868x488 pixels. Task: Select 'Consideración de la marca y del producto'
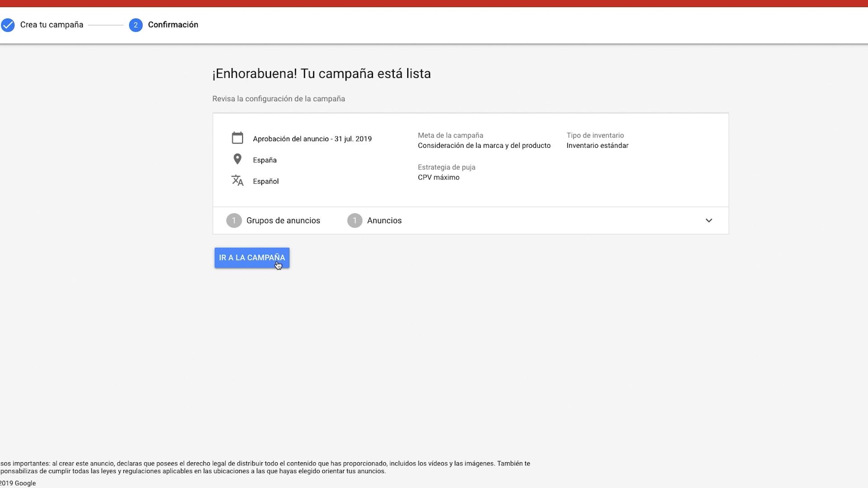click(x=484, y=145)
